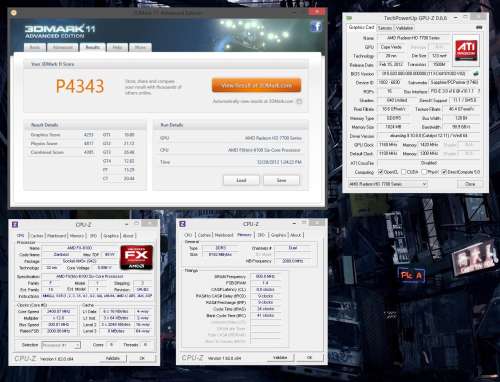This screenshot has height=382, width=500.
Task: Click the GPU-Z screenshot camera icon
Action: pos(479,27)
